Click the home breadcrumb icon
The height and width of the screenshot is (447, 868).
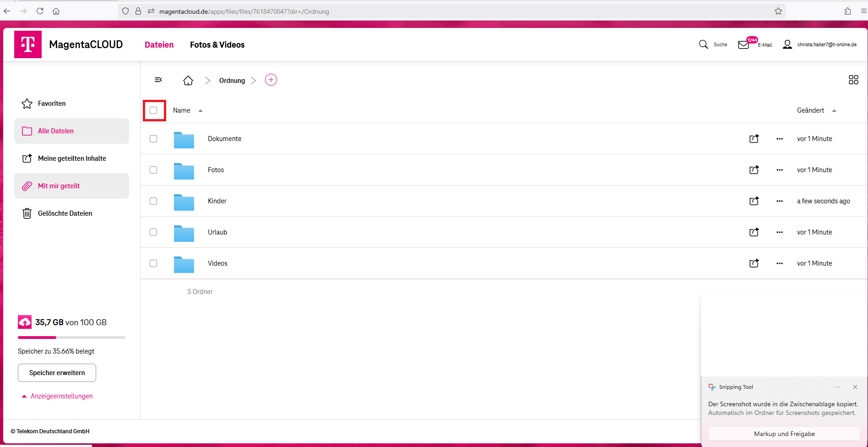click(188, 80)
